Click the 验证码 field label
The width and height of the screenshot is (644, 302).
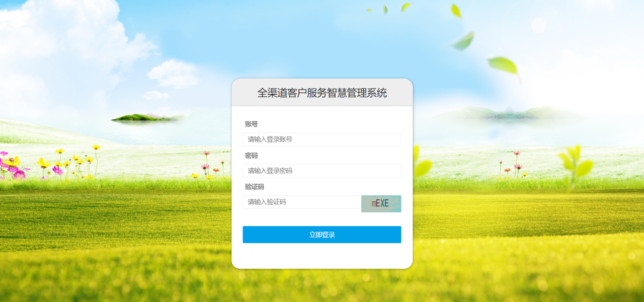254,187
